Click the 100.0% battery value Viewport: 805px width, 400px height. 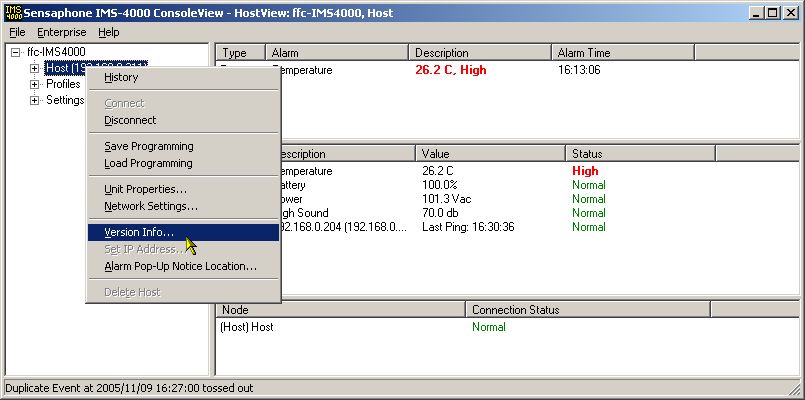point(439,185)
